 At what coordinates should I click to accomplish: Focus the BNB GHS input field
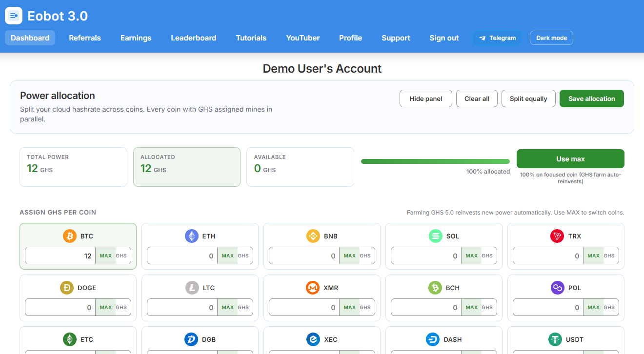[304, 256]
